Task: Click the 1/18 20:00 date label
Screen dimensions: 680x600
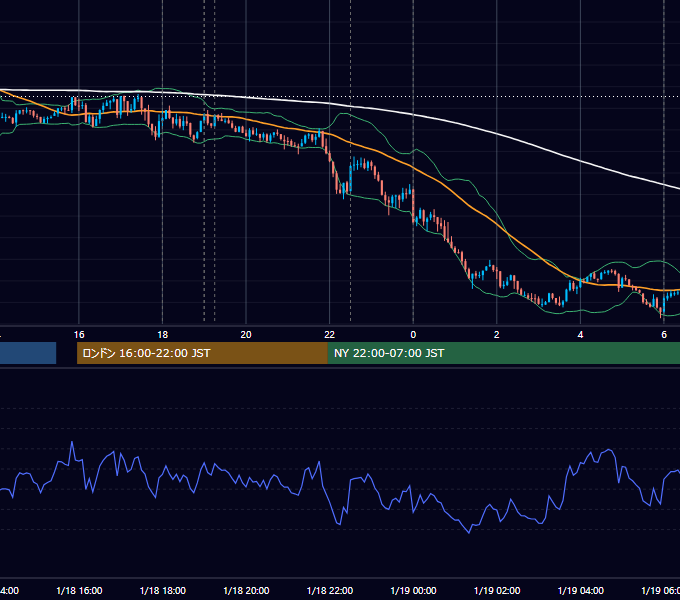Action: (x=246, y=590)
